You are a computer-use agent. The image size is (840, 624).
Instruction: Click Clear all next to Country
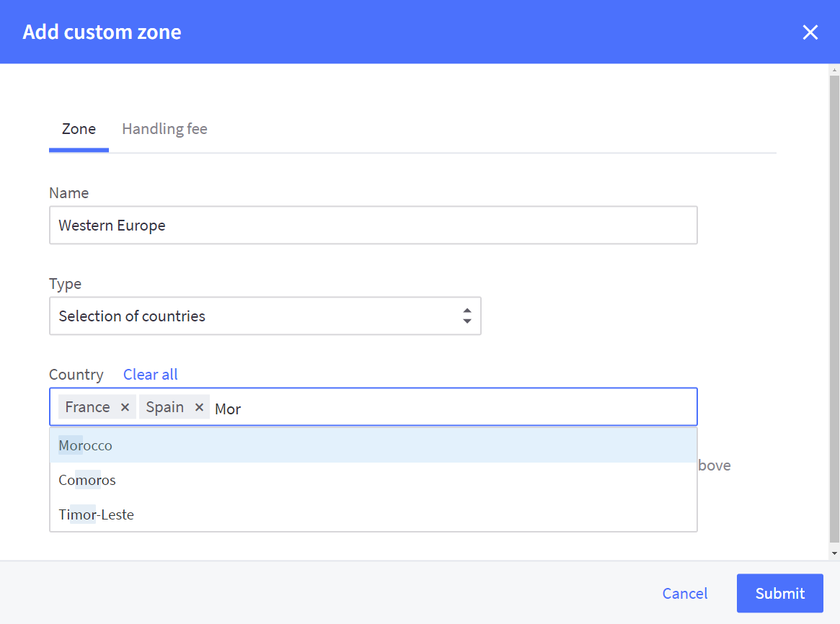(150, 374)
